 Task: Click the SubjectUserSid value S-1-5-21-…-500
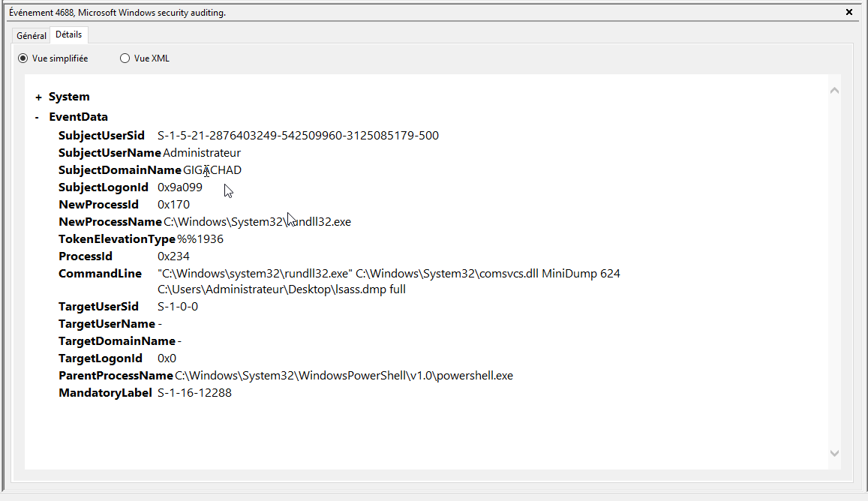click(298, 136)
